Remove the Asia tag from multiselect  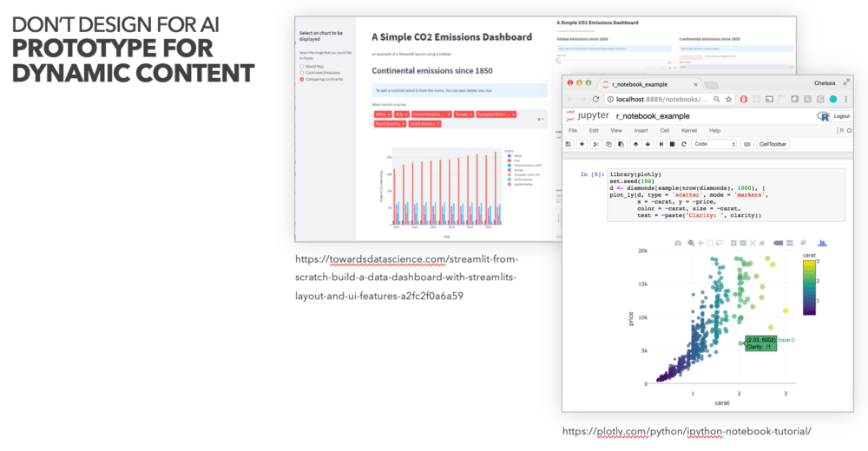coord(405,114)
